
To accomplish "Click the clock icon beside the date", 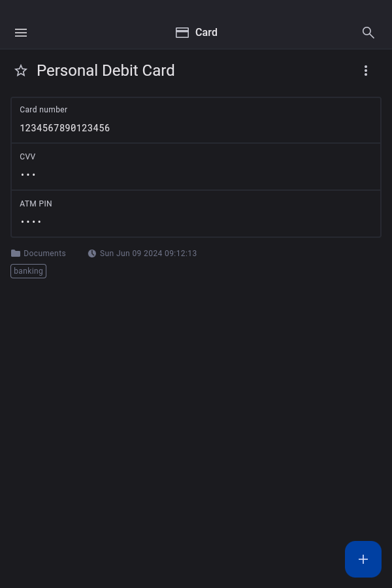I will coord(92,253).
